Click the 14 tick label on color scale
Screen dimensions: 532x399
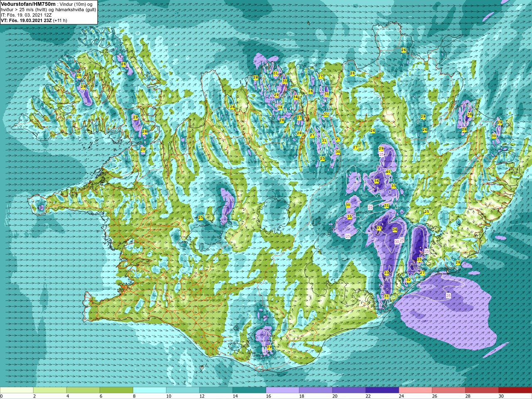pos(235,396)
